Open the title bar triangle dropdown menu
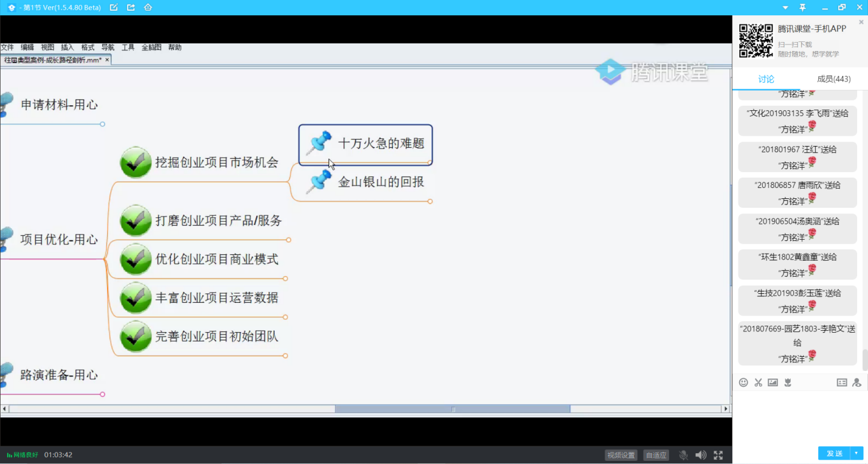 (784, 8)
